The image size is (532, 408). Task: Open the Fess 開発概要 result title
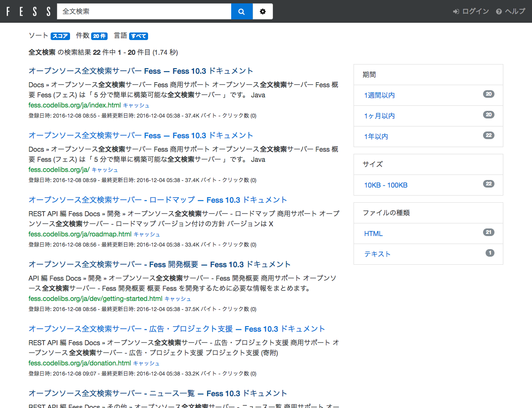159,264
